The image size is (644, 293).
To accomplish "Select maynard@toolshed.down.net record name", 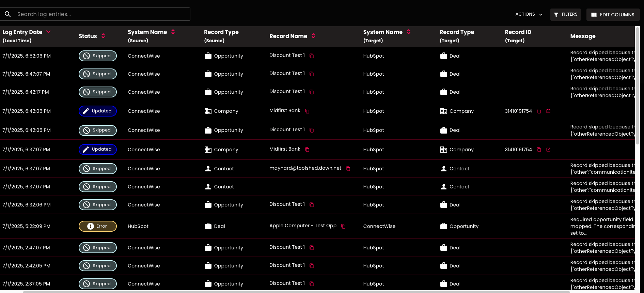I will coord(305,168).
